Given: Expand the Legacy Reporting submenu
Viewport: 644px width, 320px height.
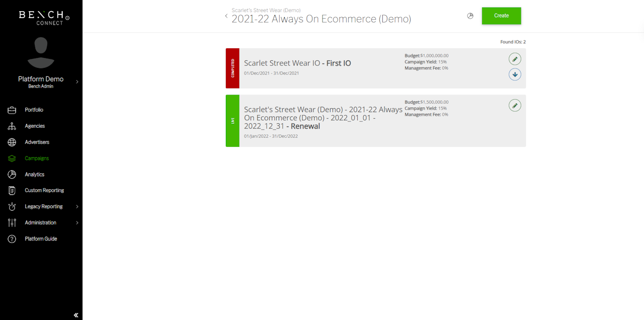Looking at the screenshot, I should coord(77,206).
